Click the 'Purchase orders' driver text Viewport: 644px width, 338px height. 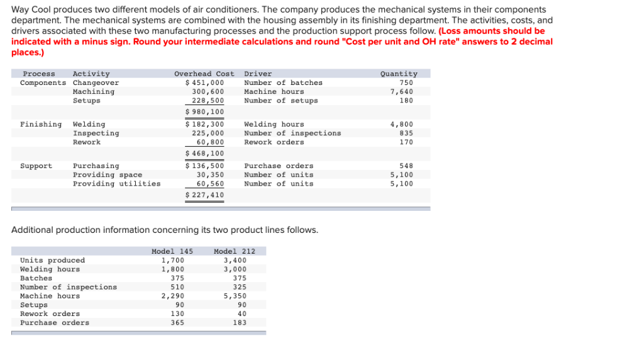point(279,166)
